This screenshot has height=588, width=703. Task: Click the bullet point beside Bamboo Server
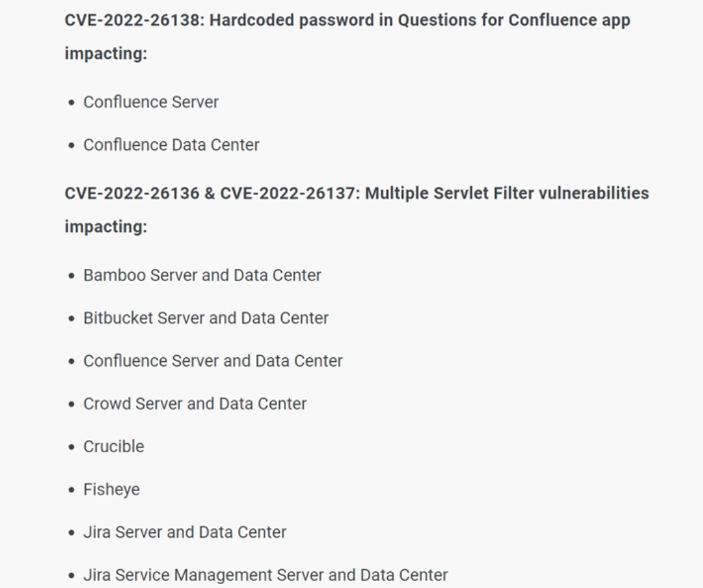pyautogui.click(x=71, y=276)
